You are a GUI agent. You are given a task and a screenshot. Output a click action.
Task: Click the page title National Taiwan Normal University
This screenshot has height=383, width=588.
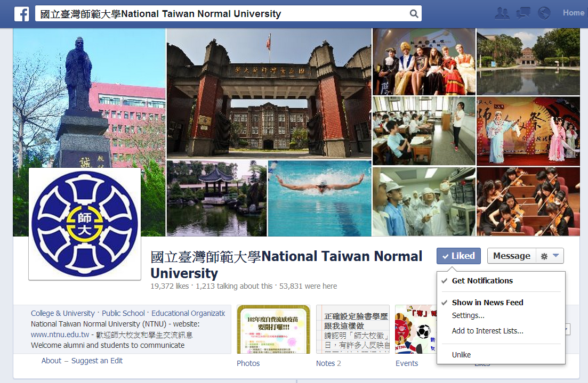coord(286,265)
